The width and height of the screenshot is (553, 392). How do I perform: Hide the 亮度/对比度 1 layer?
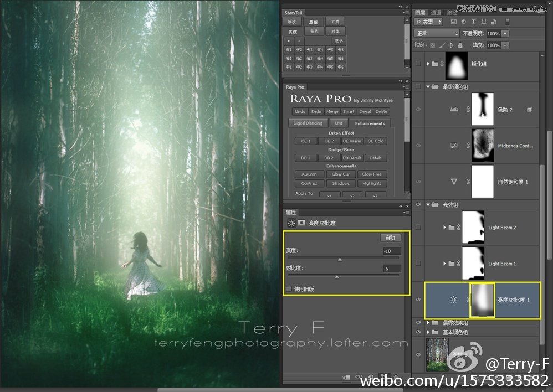click(x=418, y=300)
